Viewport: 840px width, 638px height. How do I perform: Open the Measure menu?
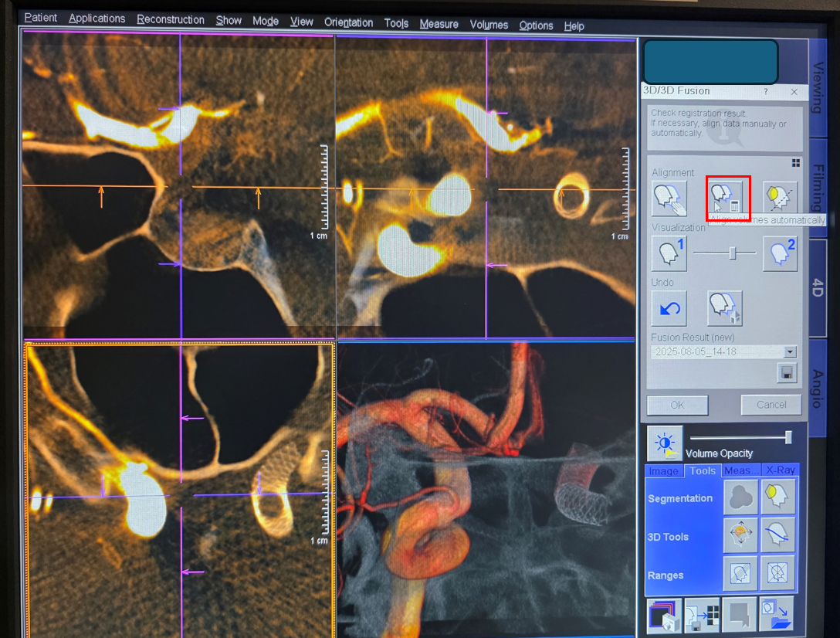[439, 24]
